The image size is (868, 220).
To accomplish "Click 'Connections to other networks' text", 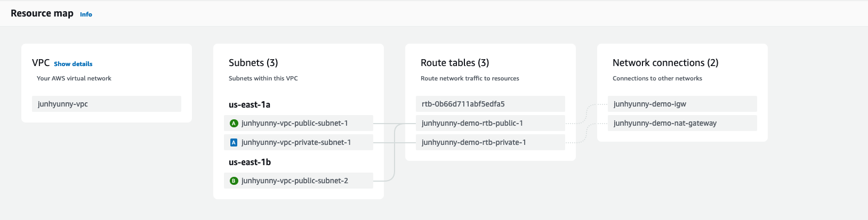I will point(657,78).
